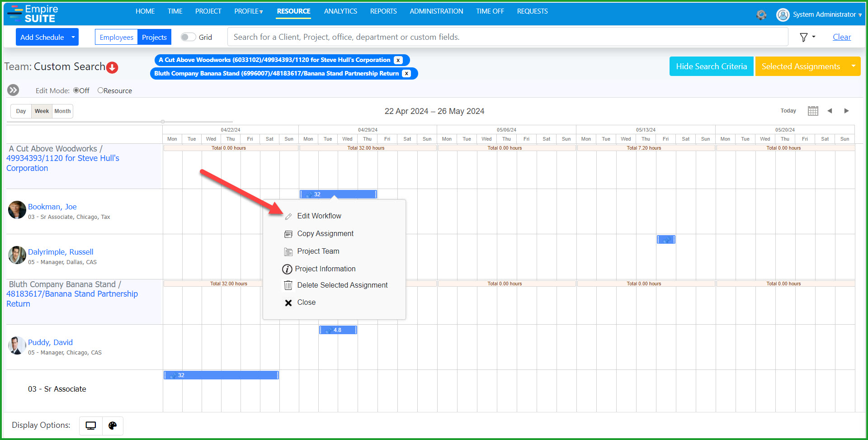Viewport: 868px width, 440px height.
Task: Open Bookman, Joe employee link
Action: tap(52, 207)
